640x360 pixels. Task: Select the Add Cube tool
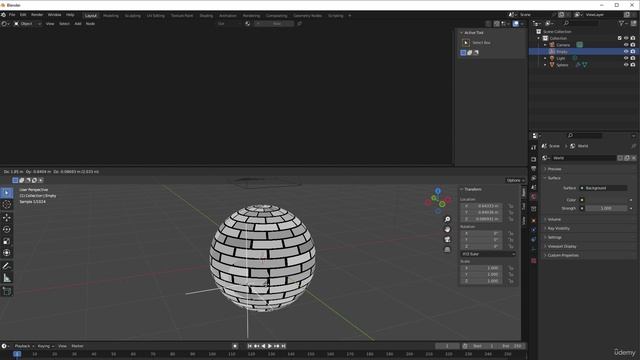7,291
